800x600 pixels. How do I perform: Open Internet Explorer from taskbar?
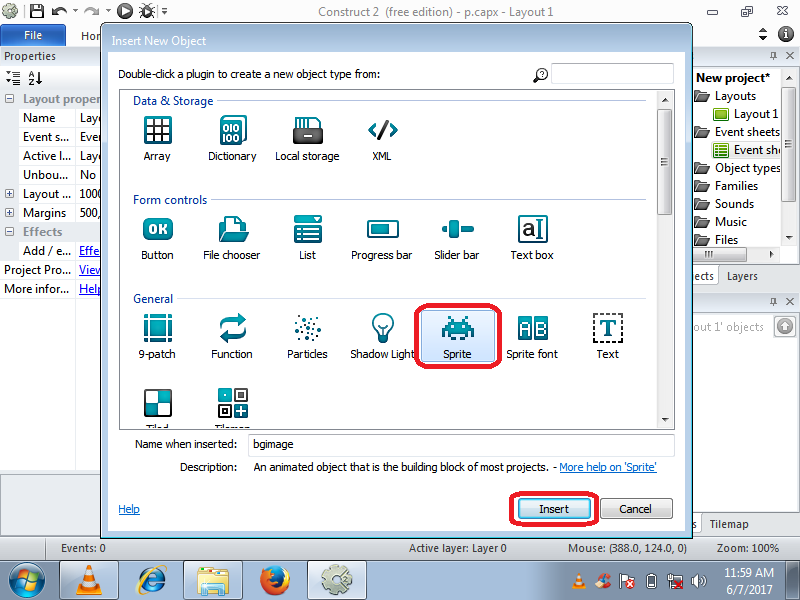[x=152, y=580]
